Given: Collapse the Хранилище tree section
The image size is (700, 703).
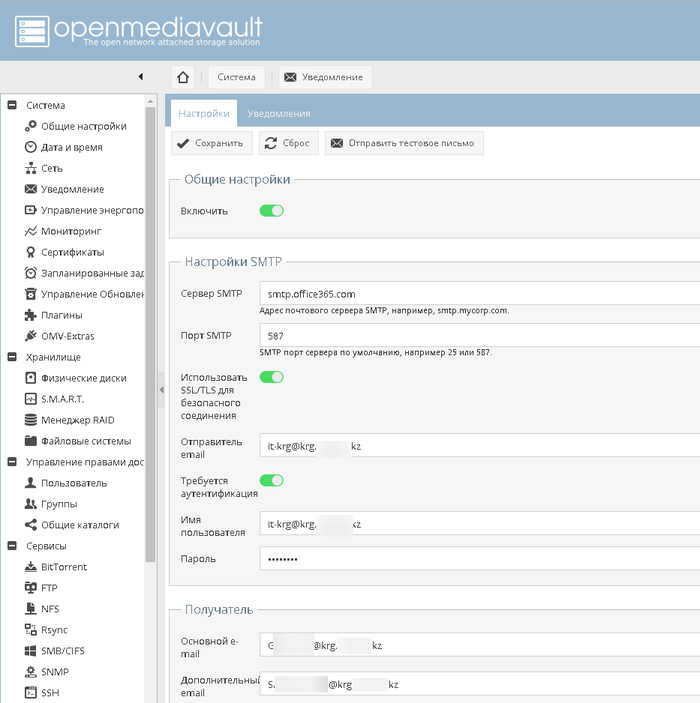Looking at the screenshot, I should pyautogui.click(x=12, y=357).
